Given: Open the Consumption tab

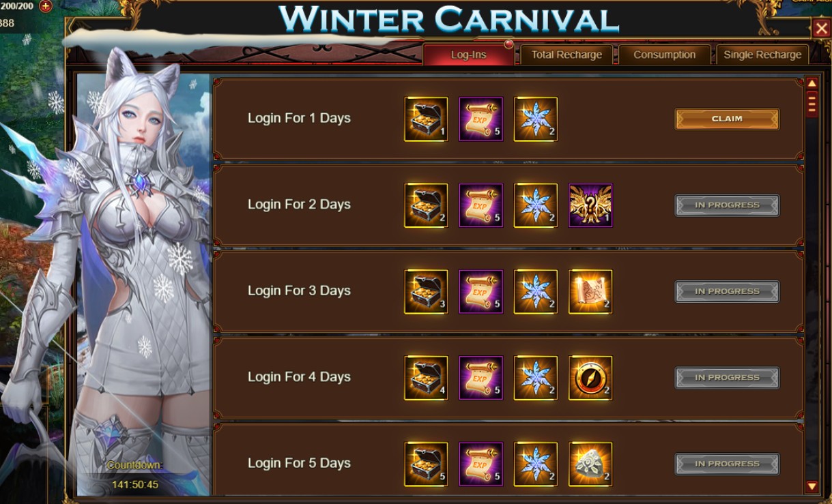Looking at the screenshot, I should [664, 55].
